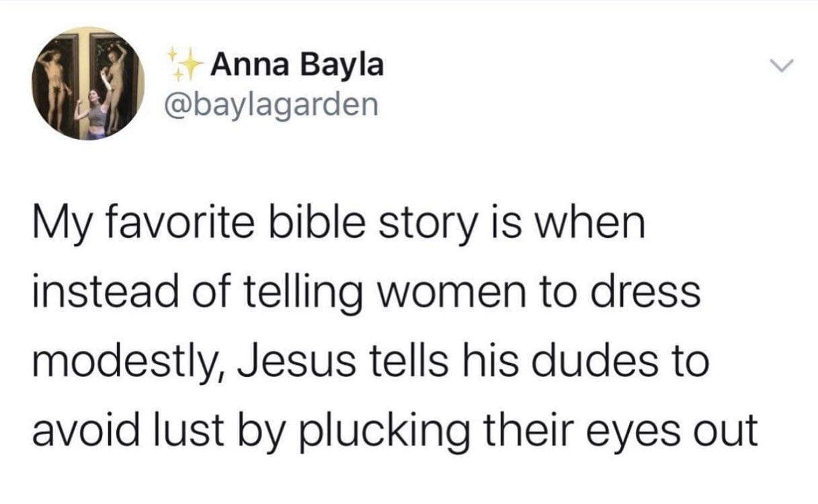Visit the Anna Bayla display name link
The image size is (818, 504).
pyautogui.click(x=298, y=65)
